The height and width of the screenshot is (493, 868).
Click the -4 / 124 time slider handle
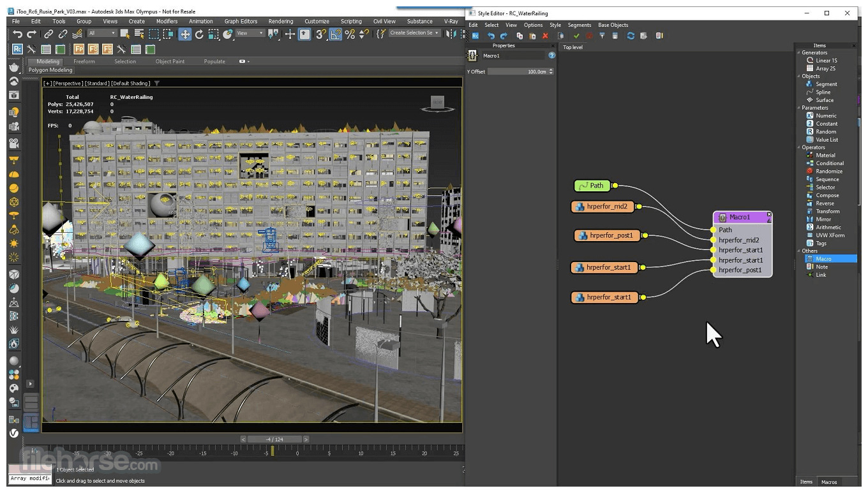[274, 439]
